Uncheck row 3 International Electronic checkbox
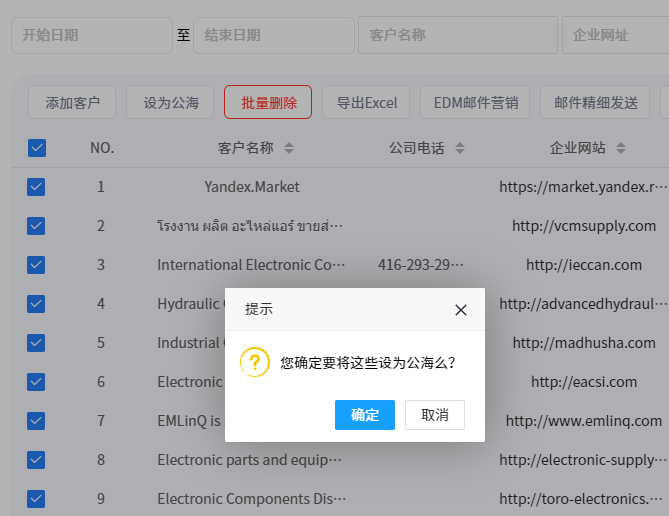Image resolution: width=669 pixels, height=516 pixels. pos(36,265)
